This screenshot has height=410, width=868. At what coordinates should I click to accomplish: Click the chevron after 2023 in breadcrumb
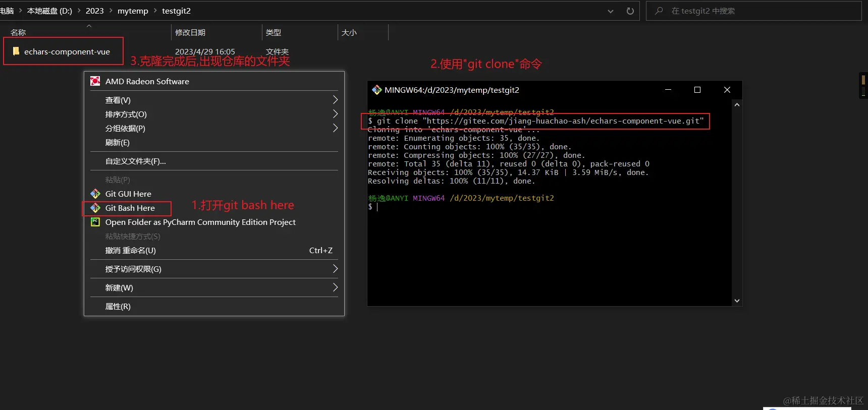pyautogui.click(x=111, y=11)
